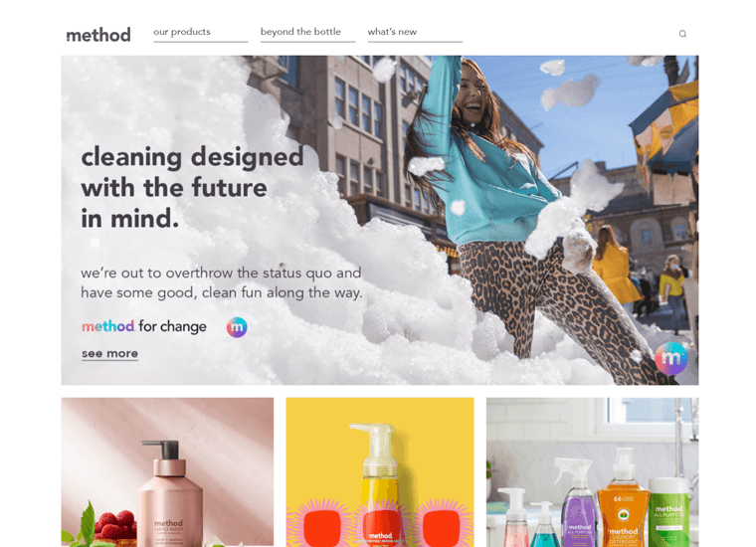Image resolution: width=756 pixels, height=547 pixels.
Task: Follow the see more link
Action: [110, 354]
